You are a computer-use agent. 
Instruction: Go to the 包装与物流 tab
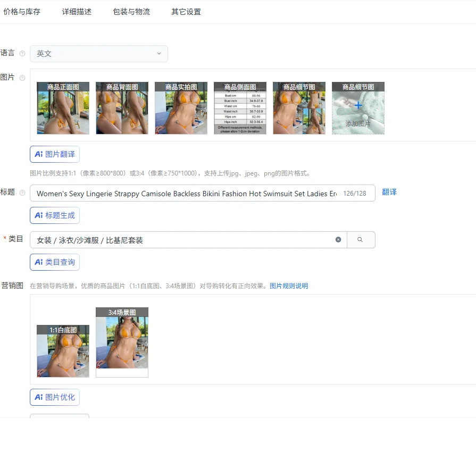(131, 12)
